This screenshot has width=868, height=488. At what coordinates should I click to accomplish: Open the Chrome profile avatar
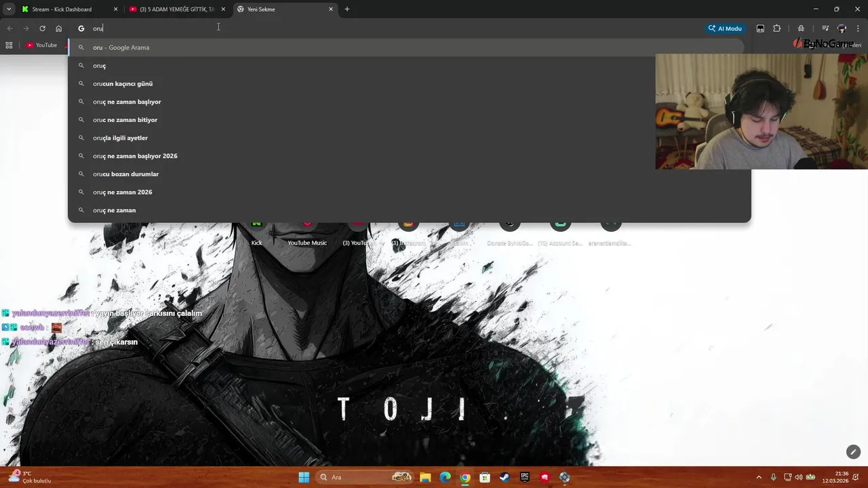(842, 28)
